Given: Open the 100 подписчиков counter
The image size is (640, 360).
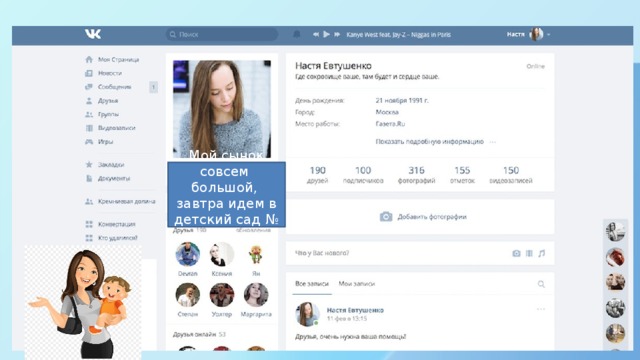Looking at the screenshot, I should pos(363,175).
